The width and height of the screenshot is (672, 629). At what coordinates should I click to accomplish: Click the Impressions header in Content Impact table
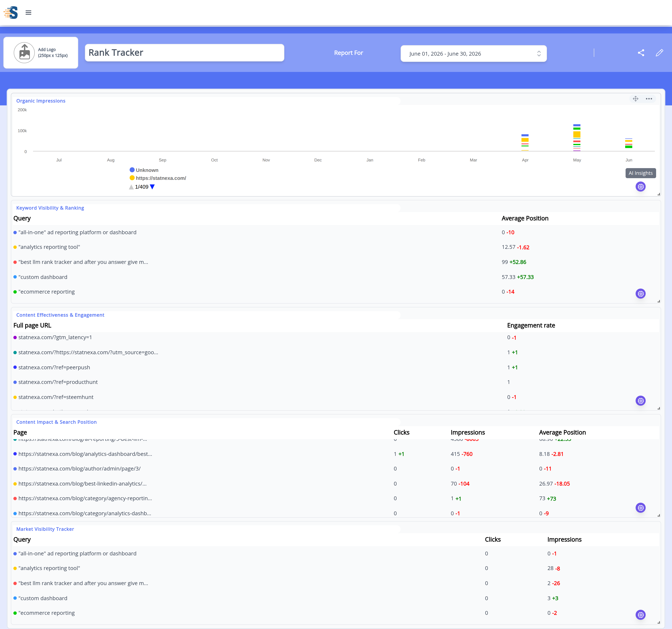coord(468,432)
